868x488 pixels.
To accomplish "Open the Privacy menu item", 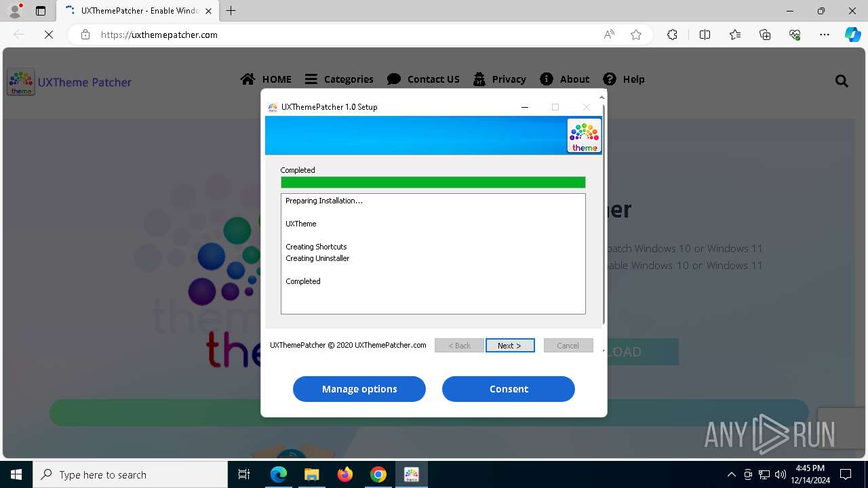I will [x=499, y=79].
